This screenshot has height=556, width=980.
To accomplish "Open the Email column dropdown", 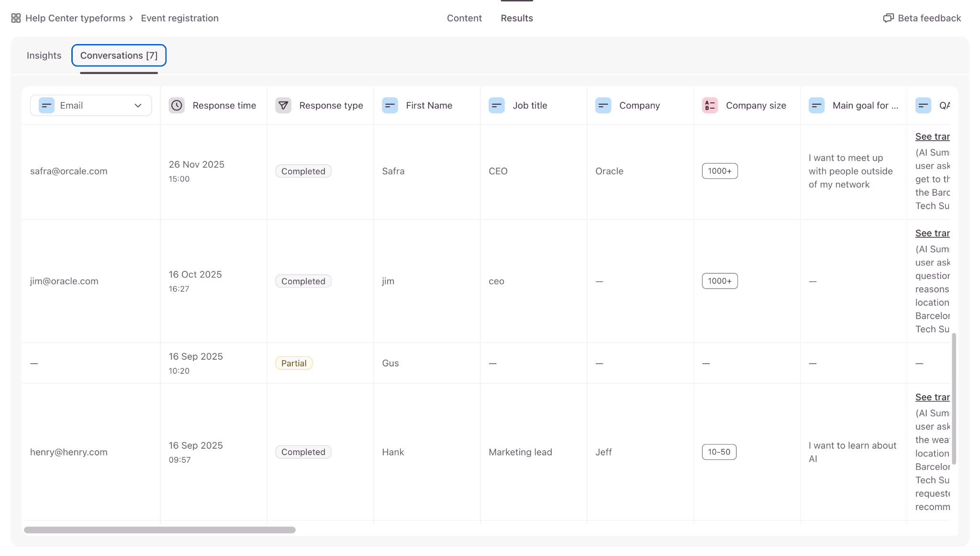I will point(90,105).
